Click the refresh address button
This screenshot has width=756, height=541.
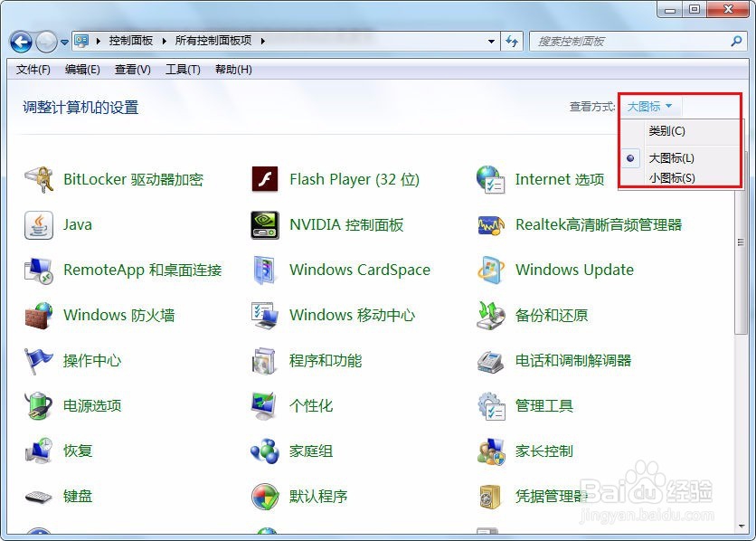(512, 42)
